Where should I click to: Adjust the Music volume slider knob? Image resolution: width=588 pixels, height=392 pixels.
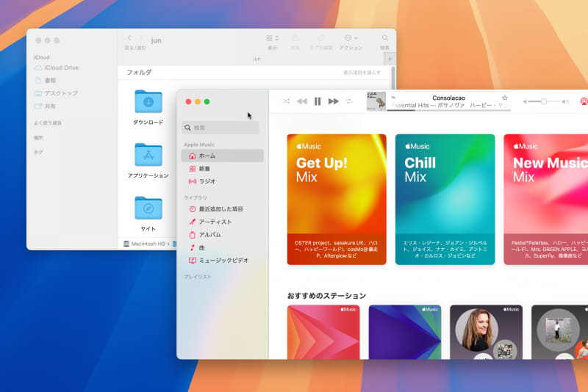coord(543,101)
